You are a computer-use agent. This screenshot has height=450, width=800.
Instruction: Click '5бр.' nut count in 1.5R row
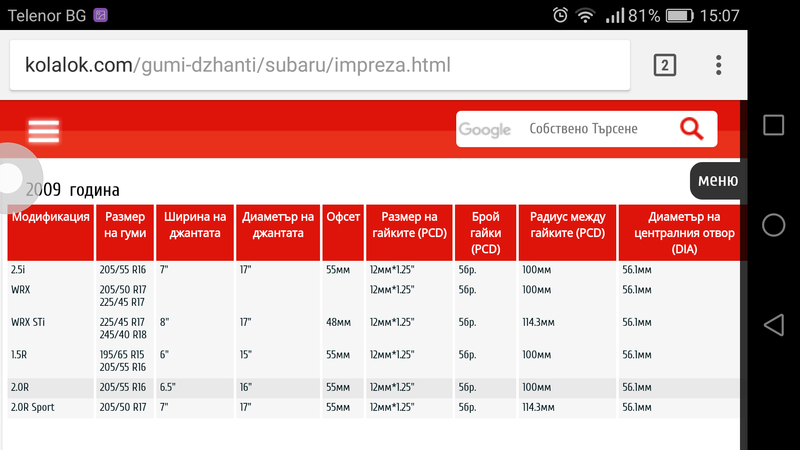pyautogui.click(x=467, y=355)
